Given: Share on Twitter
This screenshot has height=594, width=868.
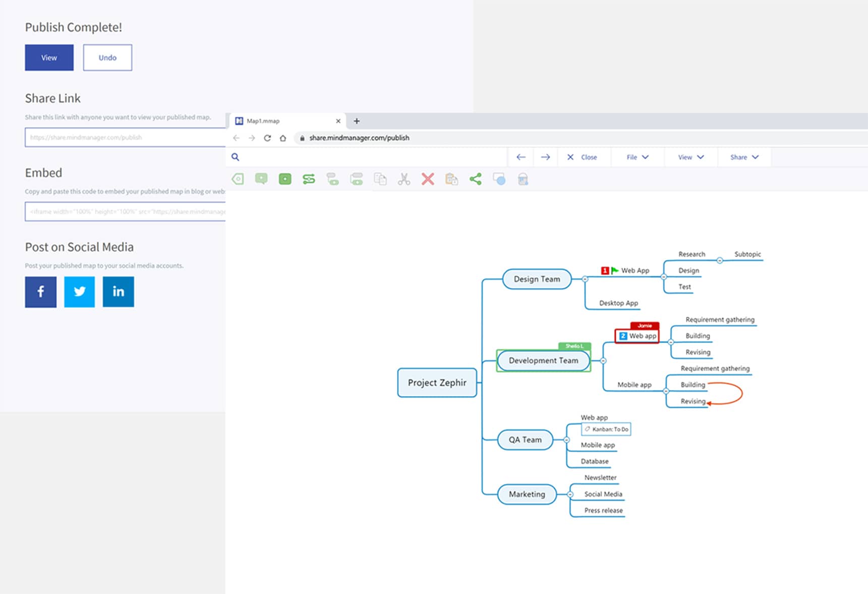Looking at the screenshot, I should 80,291.
